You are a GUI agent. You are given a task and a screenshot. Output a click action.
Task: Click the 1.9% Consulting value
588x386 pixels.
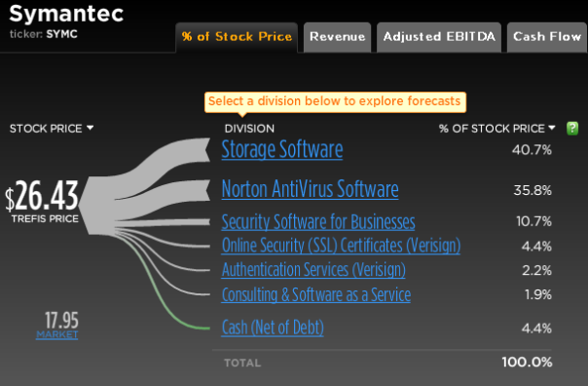point(537,294)
